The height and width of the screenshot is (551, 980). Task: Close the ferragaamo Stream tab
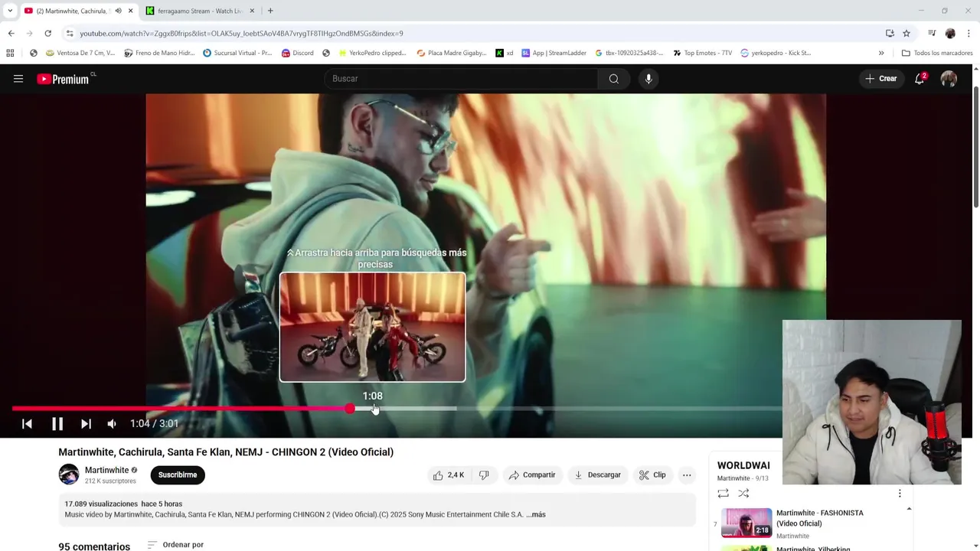coord(252,11)
